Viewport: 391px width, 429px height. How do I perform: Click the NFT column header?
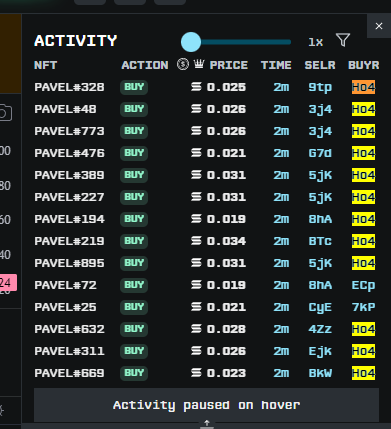tap(45, 65)
